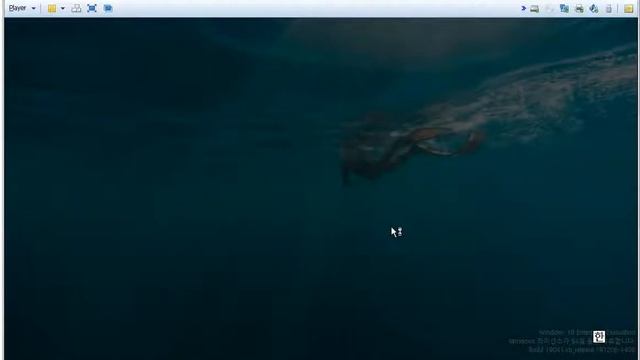Viewport: 640px width, 360px height.
Task: Click the hard disk device icon
Action: [534, 9]
